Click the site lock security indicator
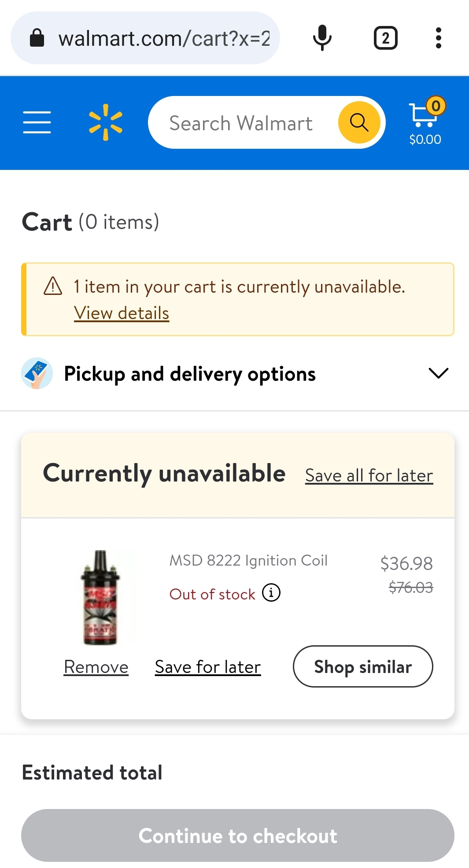Image resolution: width=469 pixels, height=868 pixels. coord(37,37)
